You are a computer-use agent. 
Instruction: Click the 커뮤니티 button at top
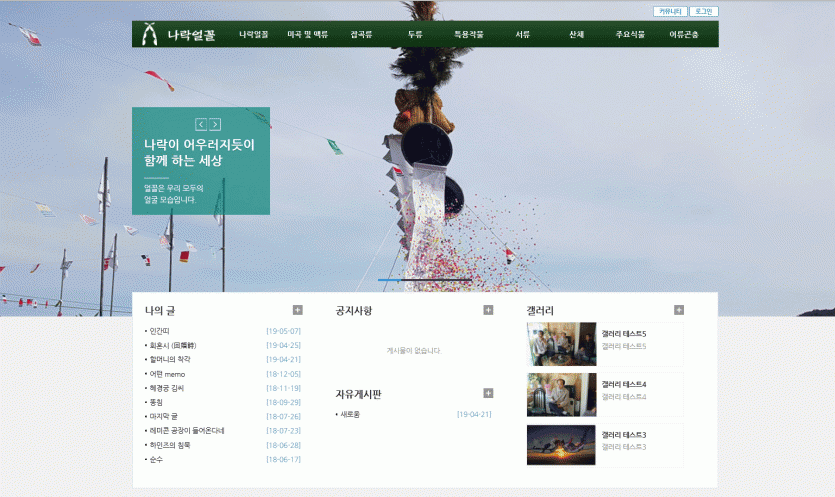[x=669, y=12]
